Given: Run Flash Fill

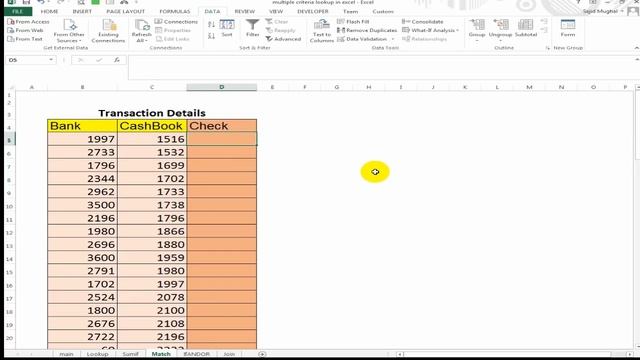Looking at the screenshot, I should coord(353,22).
